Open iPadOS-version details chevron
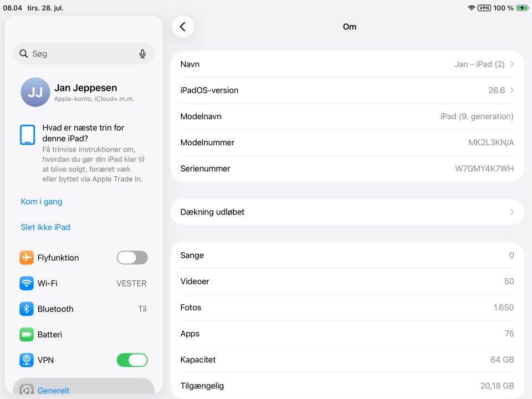This screenshot has height=399, width=532. pyautogui.click(x=511, y=90)
